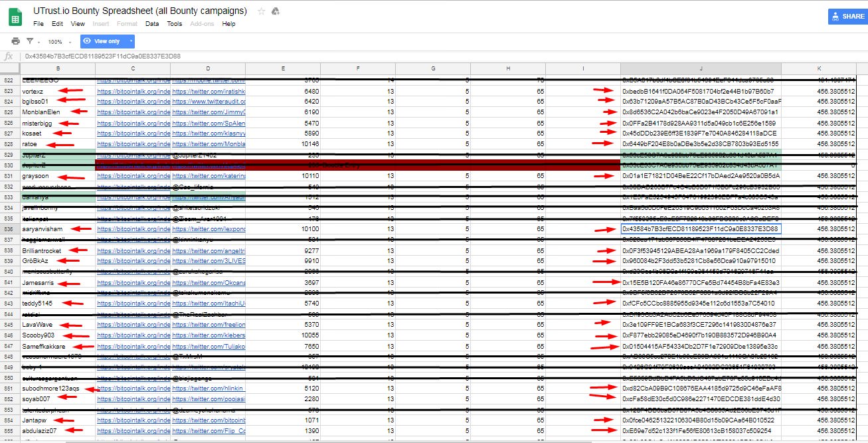This screenshot has width=868, height=443.
Task: Select the highlighted address cell 0x43584b7B3cf
Action: [x=701, y=228]
